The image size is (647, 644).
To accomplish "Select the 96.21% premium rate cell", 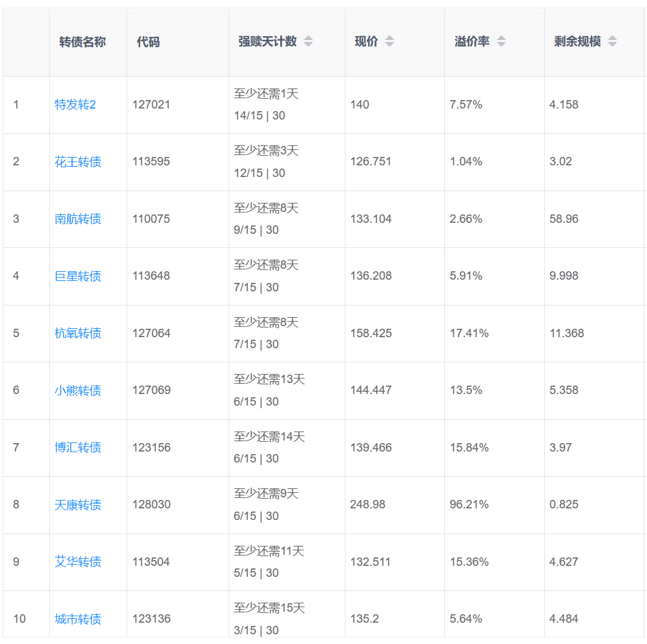I will [x=469, y=505].
